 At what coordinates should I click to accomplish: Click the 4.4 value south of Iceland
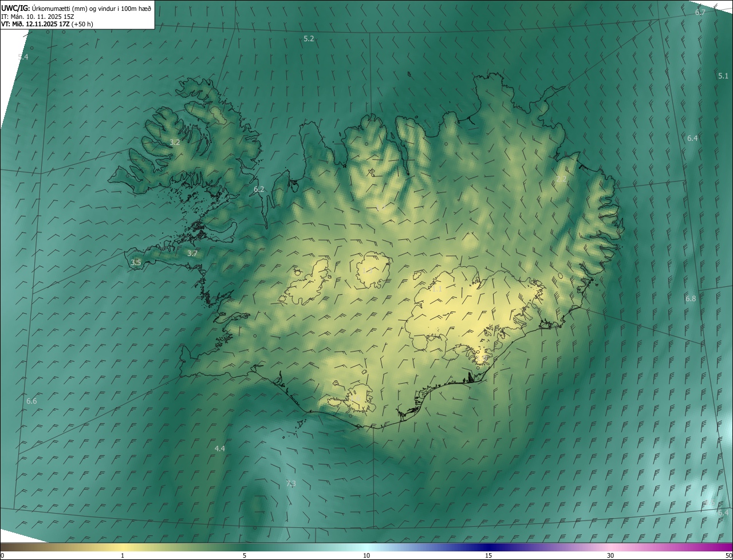219,448
